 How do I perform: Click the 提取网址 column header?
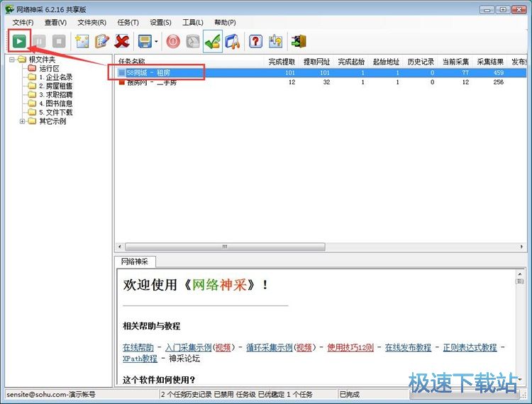coord(316,62)
